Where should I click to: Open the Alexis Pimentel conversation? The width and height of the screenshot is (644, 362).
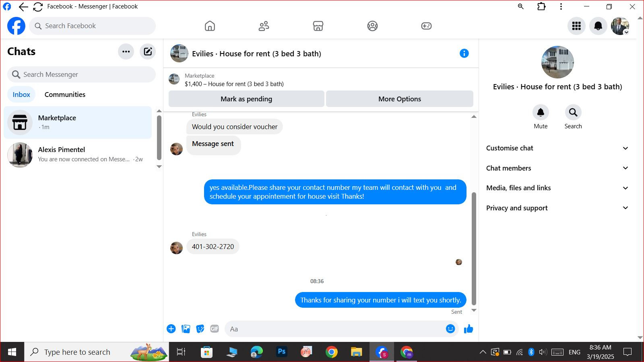pos(78,154)
